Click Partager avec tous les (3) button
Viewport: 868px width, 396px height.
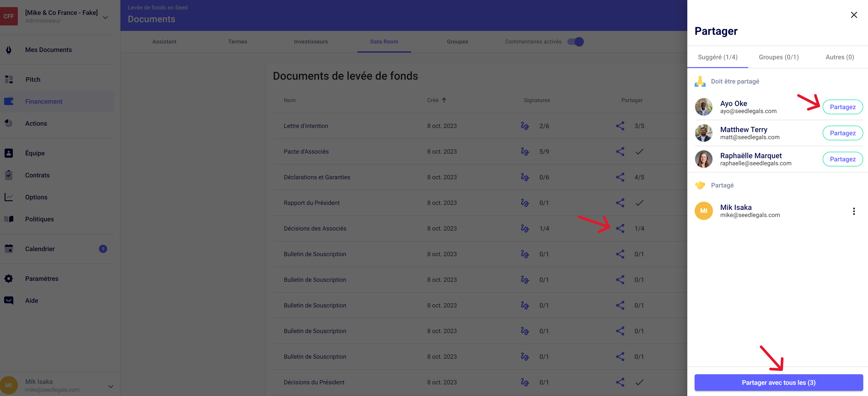pos(778,382)
